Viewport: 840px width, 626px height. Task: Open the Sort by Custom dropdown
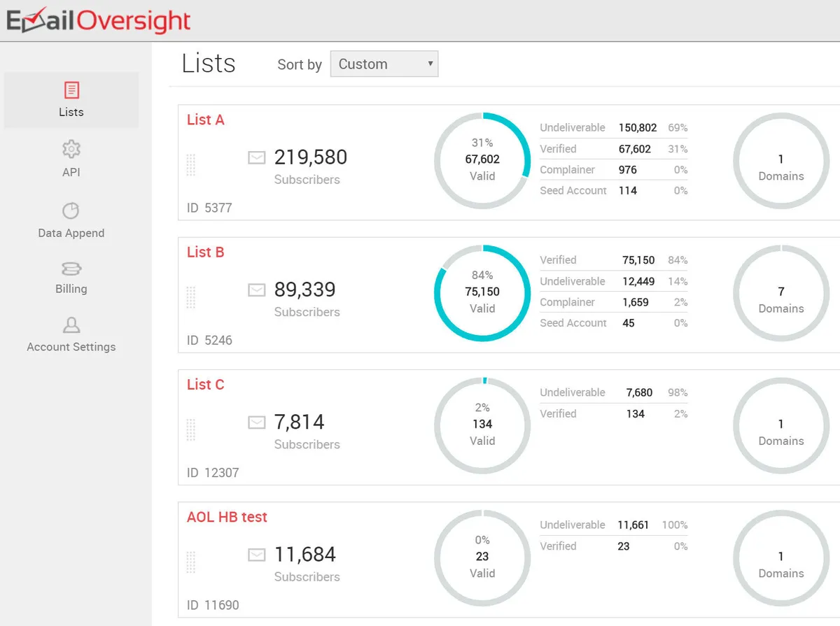(x=384, y=64)
